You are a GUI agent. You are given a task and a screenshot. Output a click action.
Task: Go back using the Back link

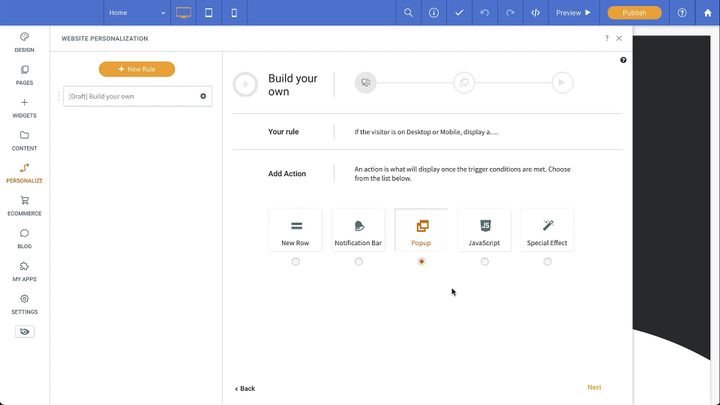click(x=245, y=388)
